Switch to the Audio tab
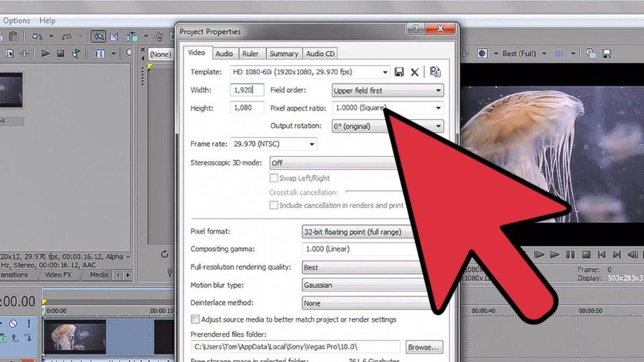The image size is (644, 362). (224, 53)
